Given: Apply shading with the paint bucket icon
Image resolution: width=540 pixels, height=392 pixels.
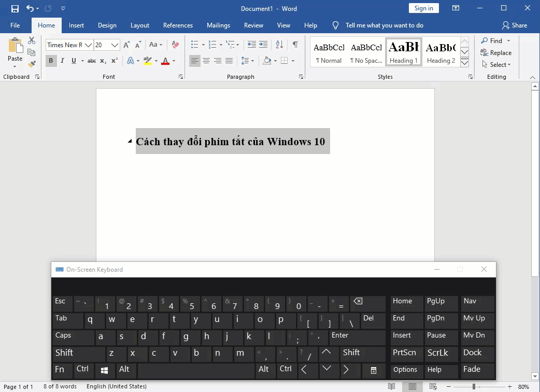Looking at the screenshot, I should [x=267, y=61].
